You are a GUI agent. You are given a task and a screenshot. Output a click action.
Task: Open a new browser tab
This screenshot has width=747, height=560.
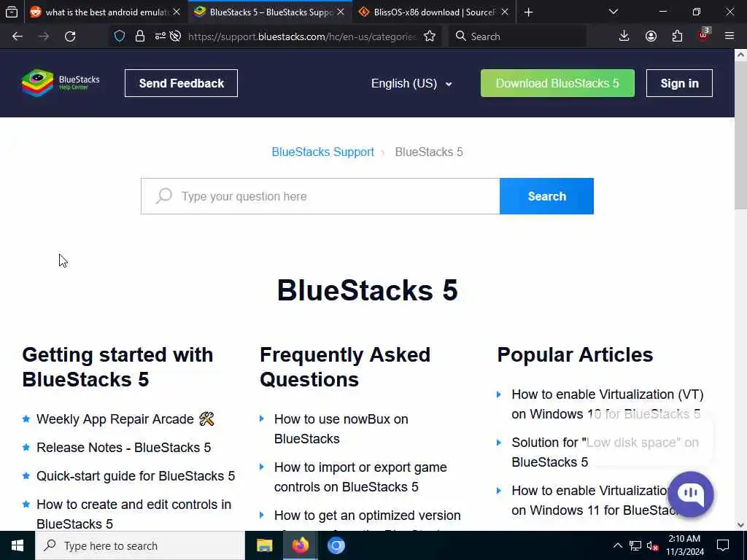(x=528, y=12)
